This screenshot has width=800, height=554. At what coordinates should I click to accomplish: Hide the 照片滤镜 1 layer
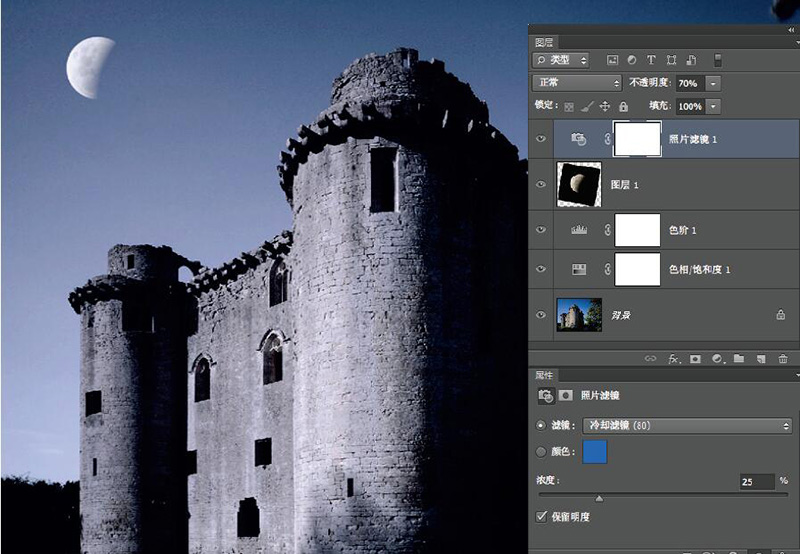tap(542, 139)
